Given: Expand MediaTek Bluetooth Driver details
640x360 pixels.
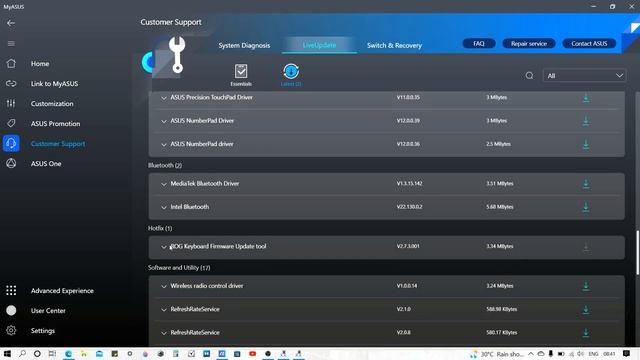Looking at the screenshot, I should [x=164, y=184].
